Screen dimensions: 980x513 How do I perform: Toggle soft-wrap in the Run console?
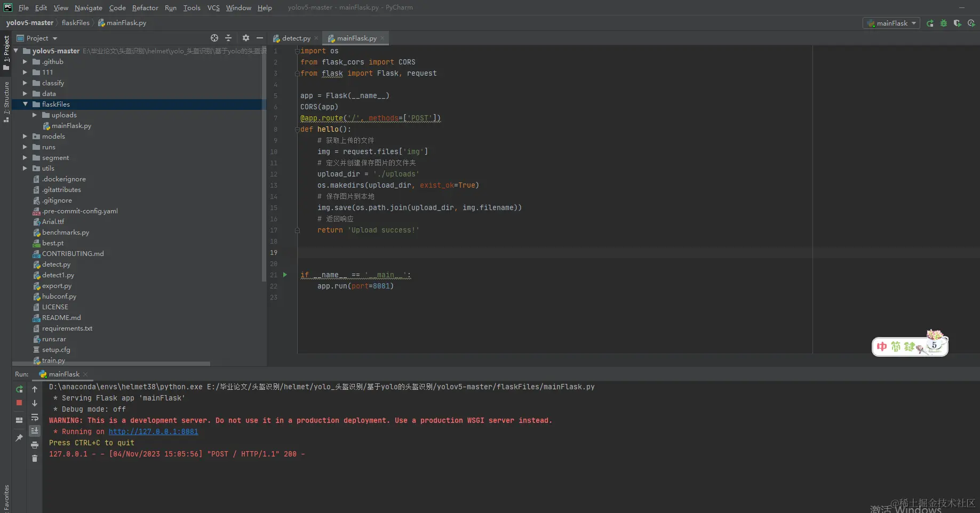click(35, 417)
